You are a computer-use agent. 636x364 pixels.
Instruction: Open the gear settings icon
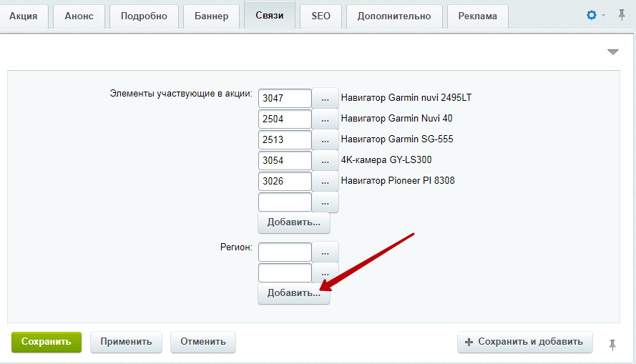[x=591, y=15]
